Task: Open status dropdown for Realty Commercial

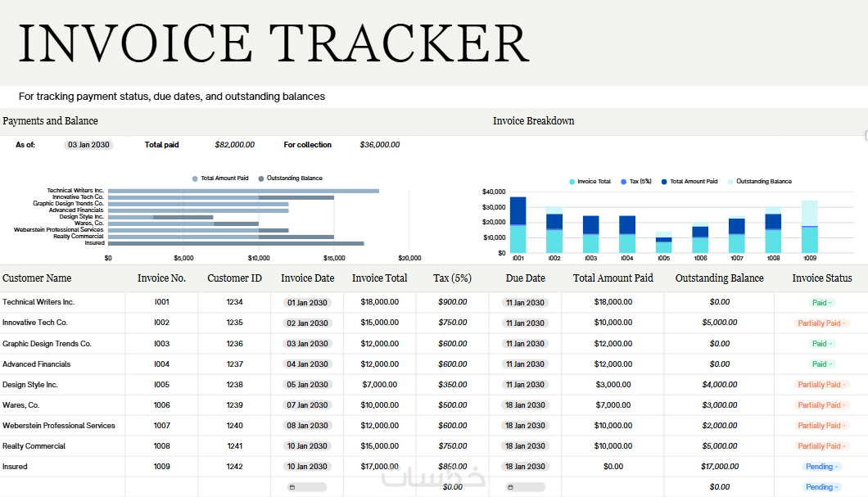Action: click(821, 446)
